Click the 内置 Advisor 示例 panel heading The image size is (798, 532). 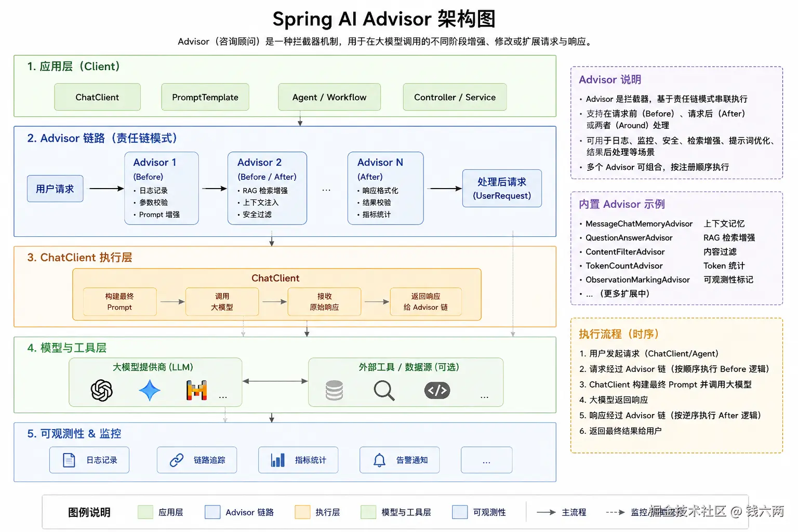pyautogui.click(x=622, y=204)
